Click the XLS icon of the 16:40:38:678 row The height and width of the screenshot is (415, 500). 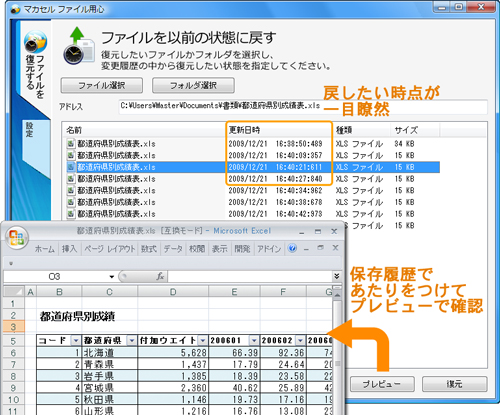point(71,202)
